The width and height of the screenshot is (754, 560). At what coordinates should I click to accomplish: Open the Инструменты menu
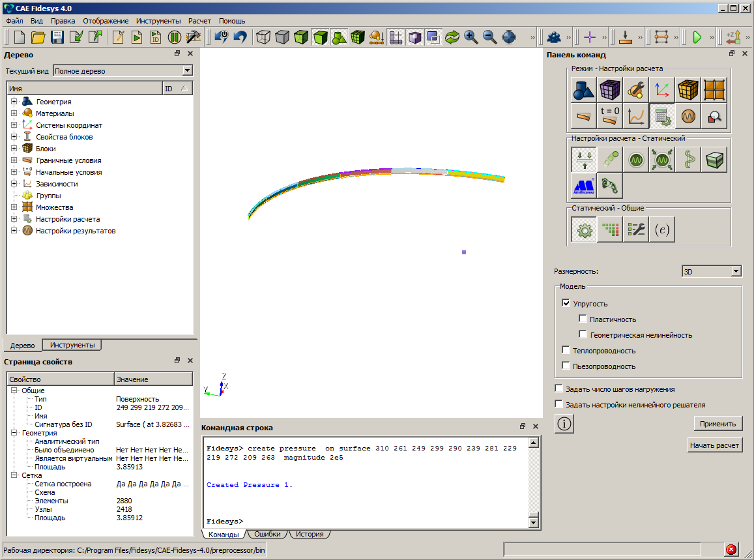[x=158, y=21]
